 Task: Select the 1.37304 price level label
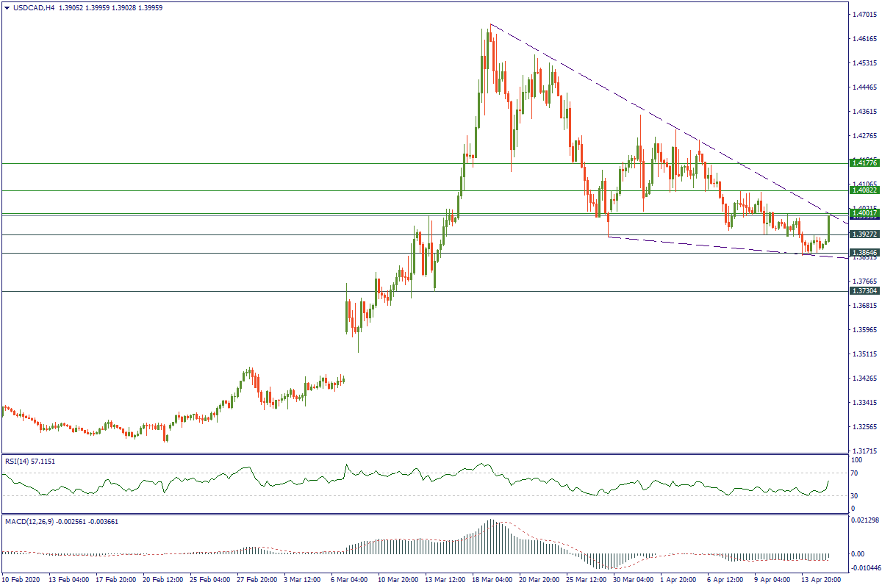[x=864, y=291]
